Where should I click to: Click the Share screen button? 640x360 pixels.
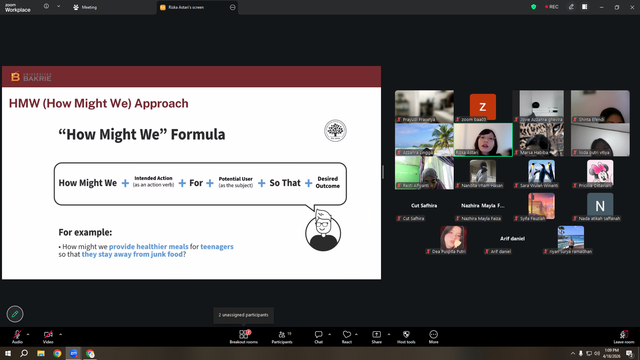376,337
